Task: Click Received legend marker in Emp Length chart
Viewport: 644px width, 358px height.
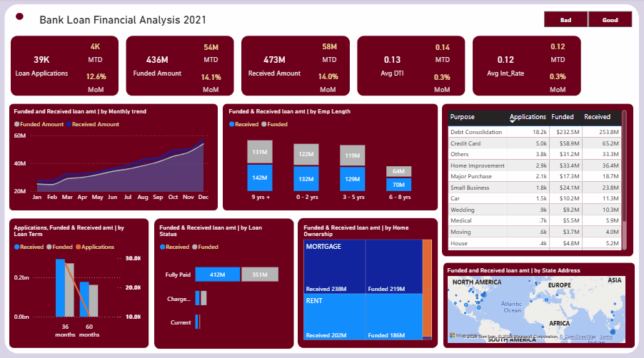Action: 231,124
